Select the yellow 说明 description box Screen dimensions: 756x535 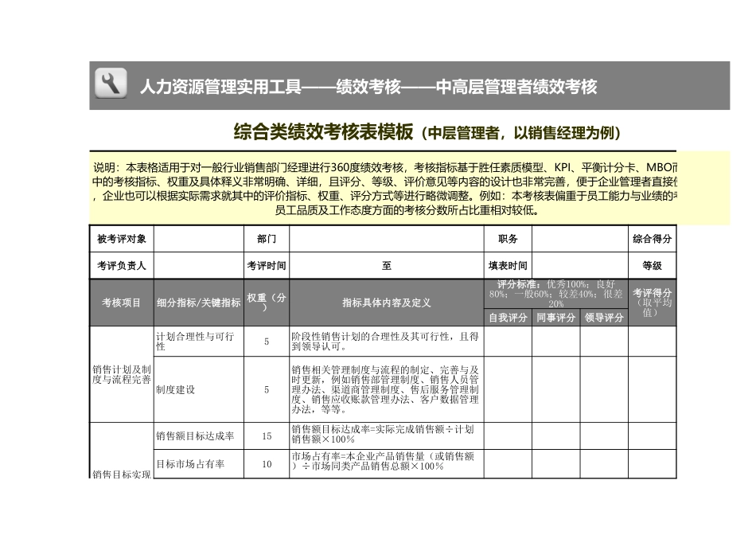(x=409, y=188)
